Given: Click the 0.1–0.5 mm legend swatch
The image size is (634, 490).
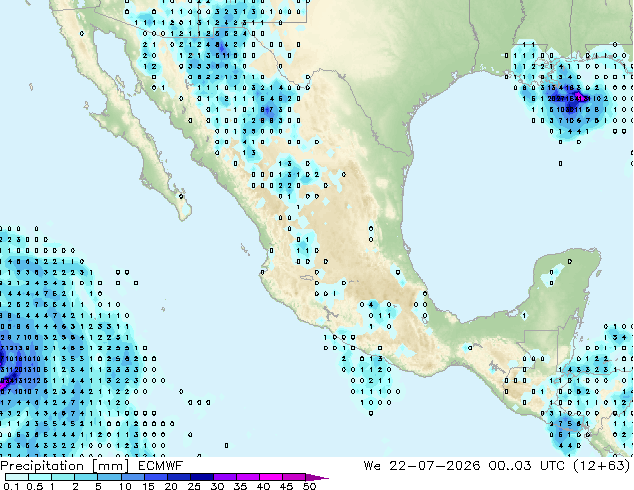Looking at the screenshot, I should coord(17,477).
